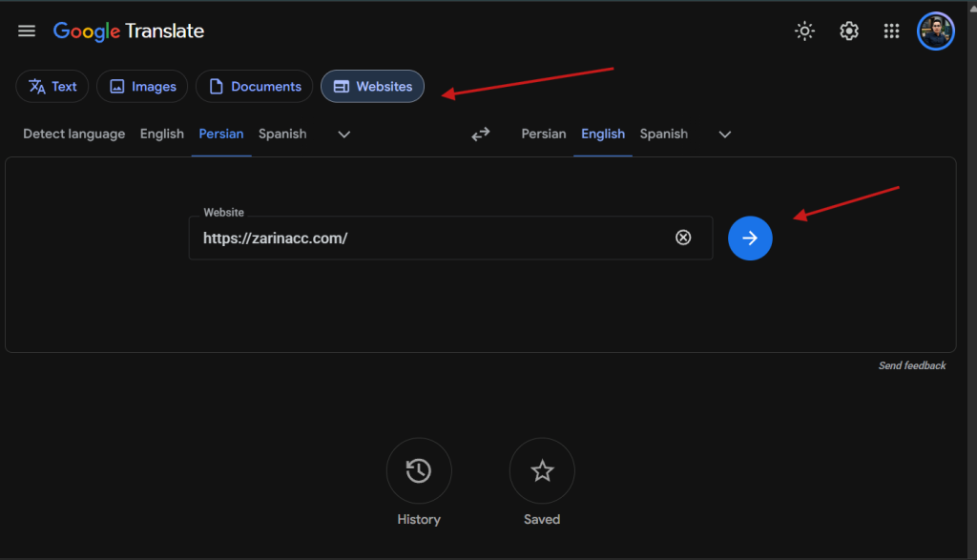Open translation History
This screenshot has height=560, width=977.
pos(419,471)
